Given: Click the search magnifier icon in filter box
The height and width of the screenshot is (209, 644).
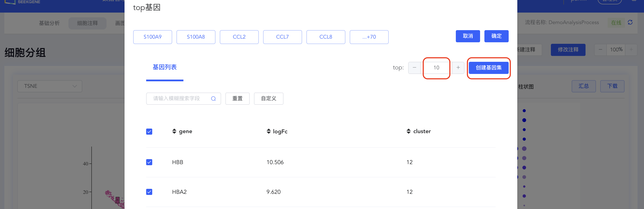Looking at the screenshot, I should (x=213, y=99).
